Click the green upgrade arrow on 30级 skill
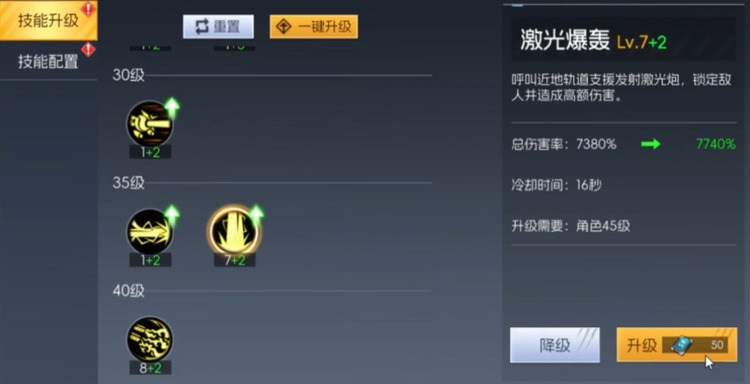The height and width of the screenshot is (384, 750). coord(171,108)
